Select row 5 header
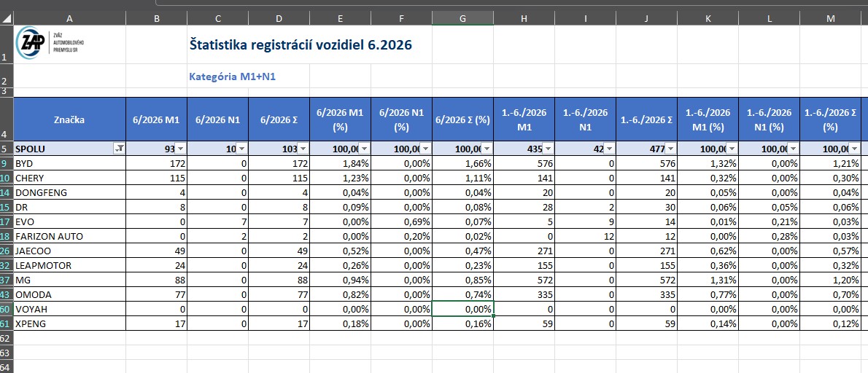 tap(6, 149)
